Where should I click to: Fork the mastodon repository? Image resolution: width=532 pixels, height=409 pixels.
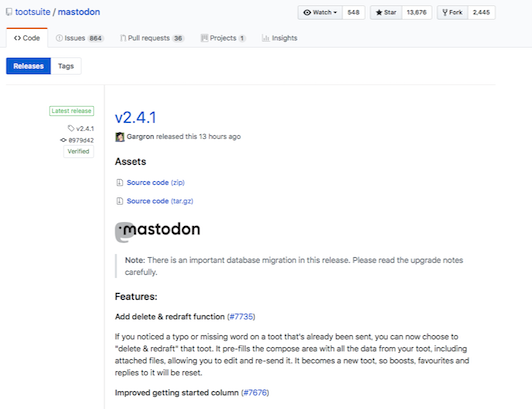pyautogui.click(x=452, y=13)
